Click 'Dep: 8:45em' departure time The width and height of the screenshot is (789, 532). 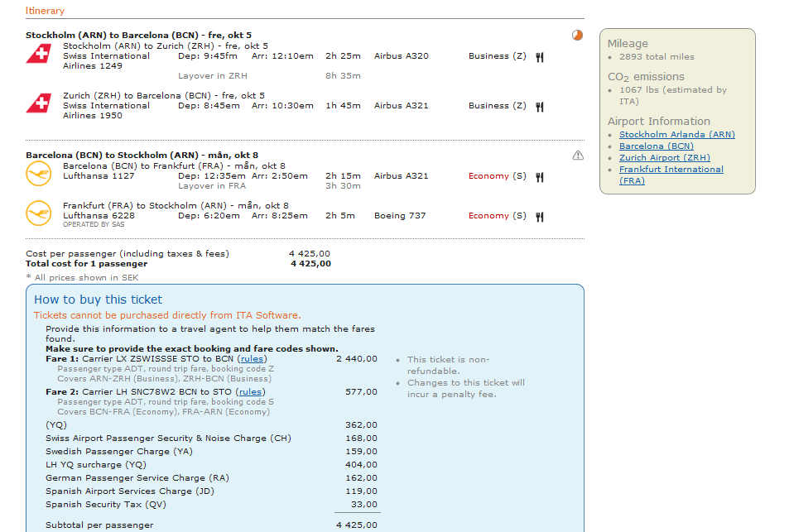tap(209, 106)
